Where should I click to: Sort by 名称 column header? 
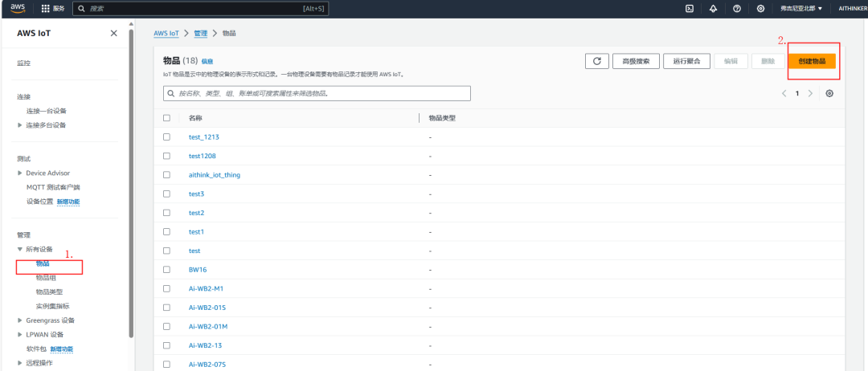coord(195,118)
